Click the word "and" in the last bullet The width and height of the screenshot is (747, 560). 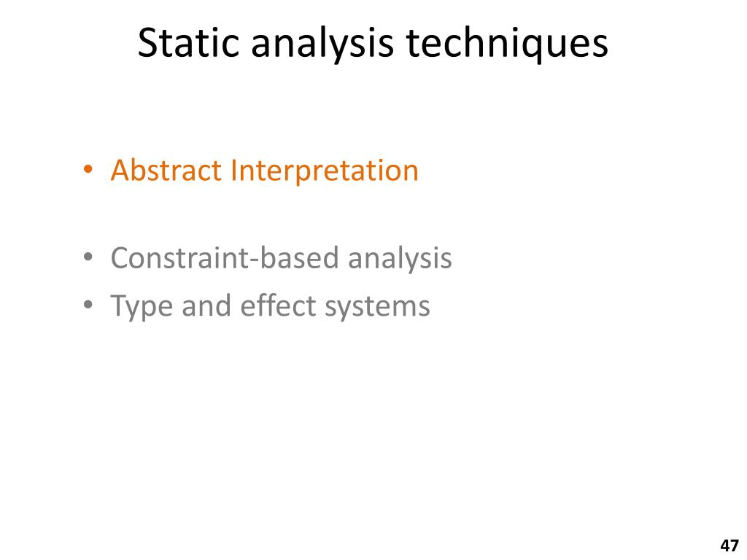(206, 306)
